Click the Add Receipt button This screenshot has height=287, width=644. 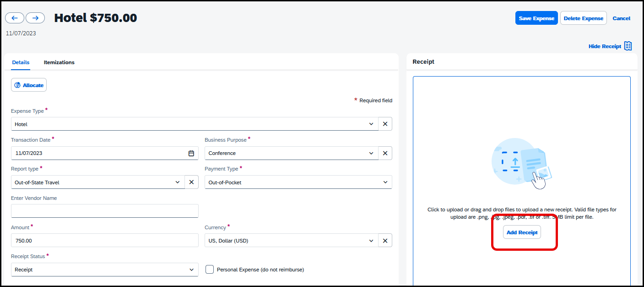(522, 232)
